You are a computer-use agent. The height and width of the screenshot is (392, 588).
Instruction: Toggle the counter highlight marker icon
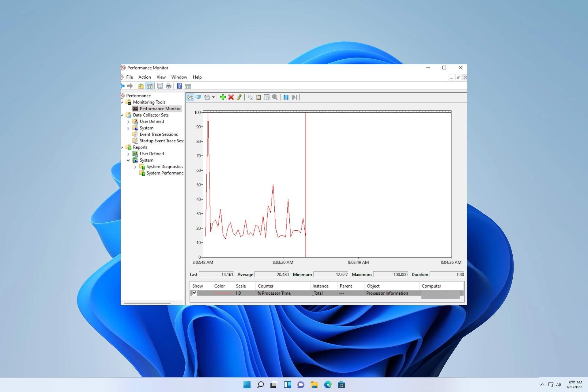(239, 97)
